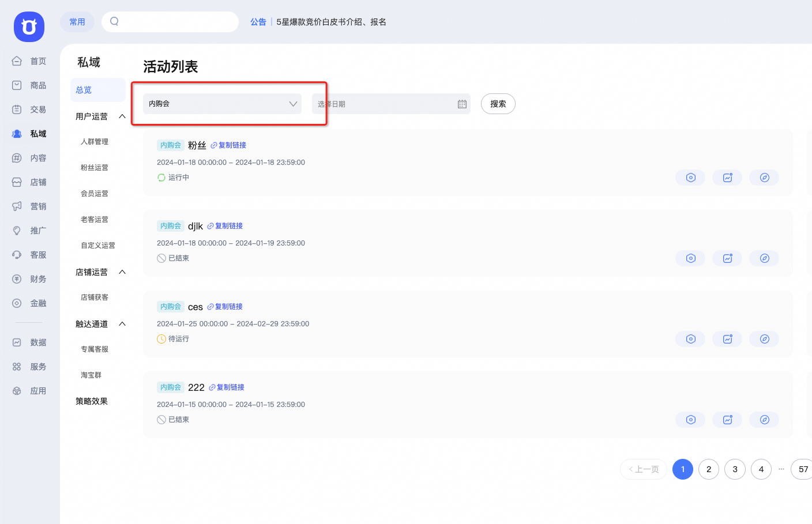Click pagination ellipsis to jump pages
812x524 pixels.
(781, 469)
